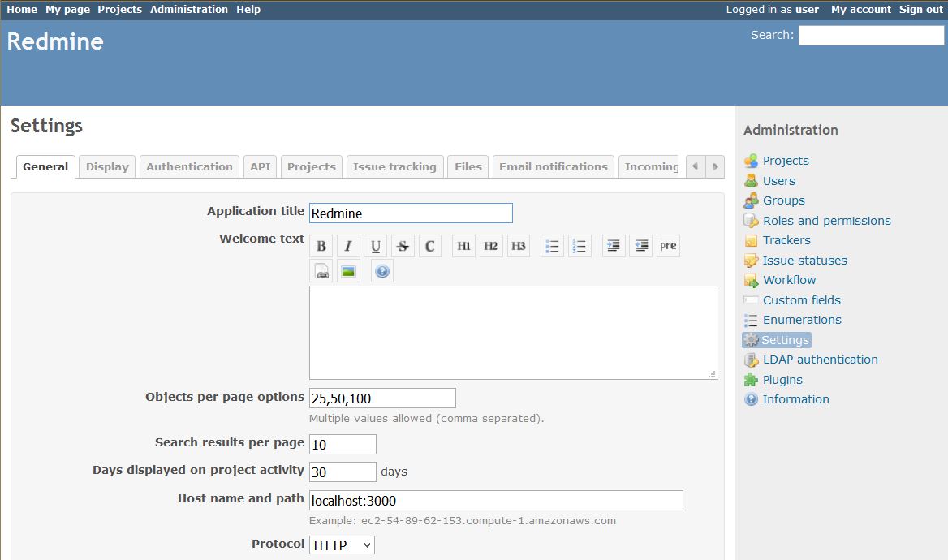Insert an unordered bullet list
Image resolution: width=948 pixels, height=560 pixels.
pos(552,246)
